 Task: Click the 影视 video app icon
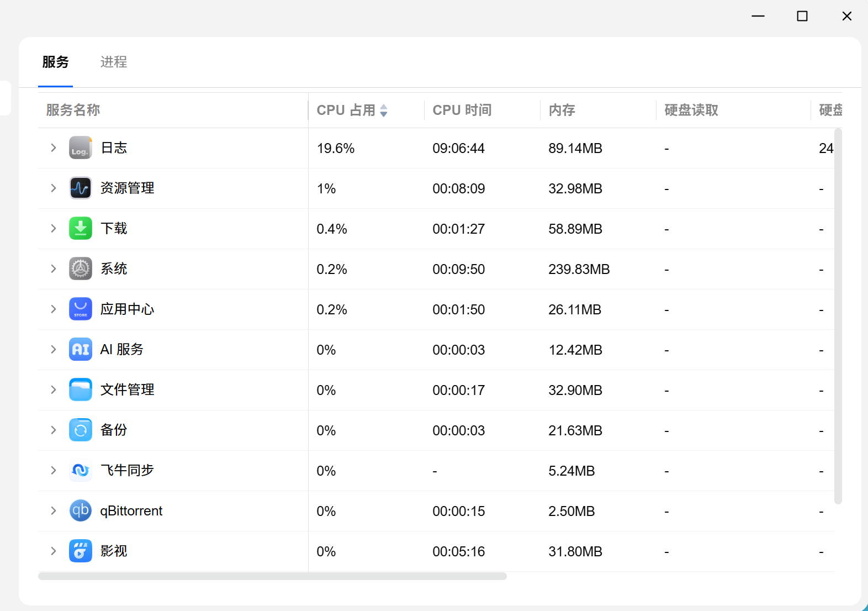coord(81,551)
